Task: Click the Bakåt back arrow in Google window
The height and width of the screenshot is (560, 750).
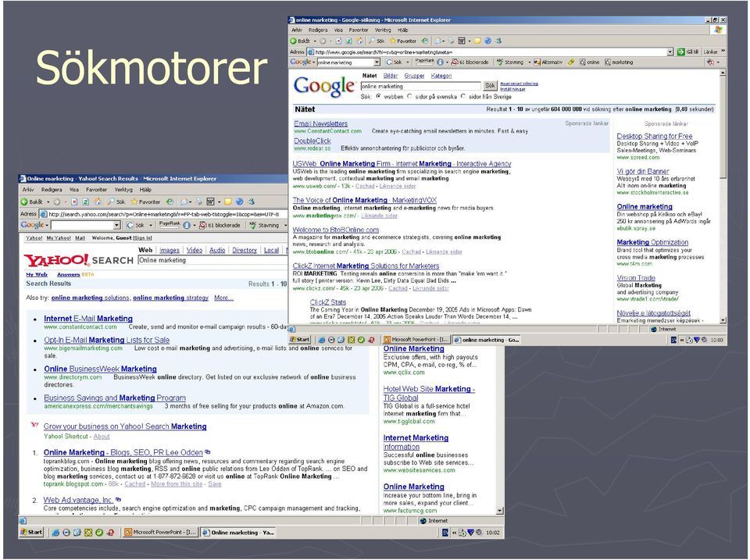Action: (294, 41)
